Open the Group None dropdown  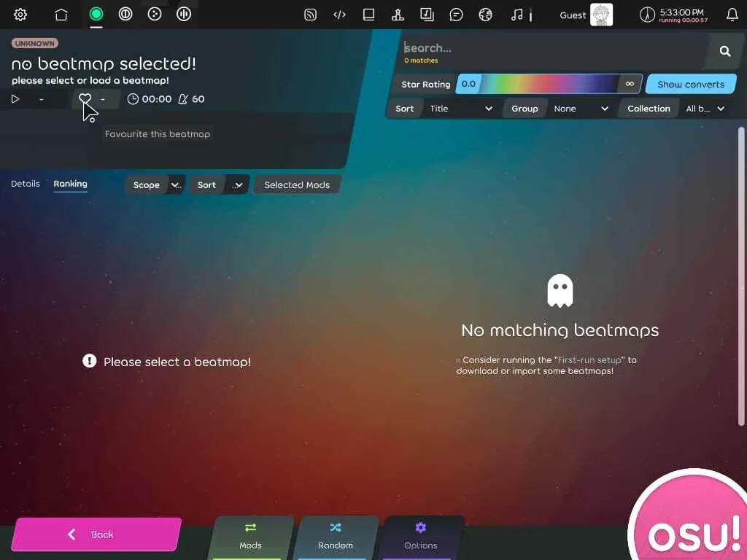581,109
